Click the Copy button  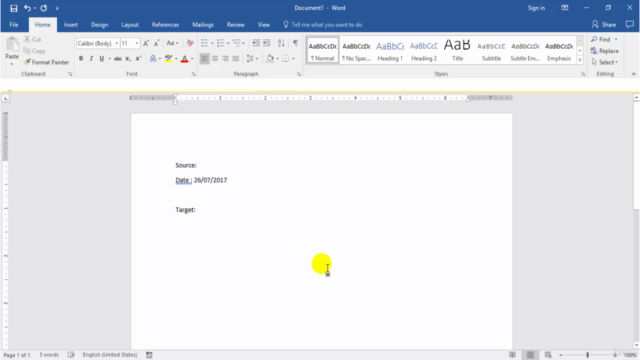pyautogui.click(x=34, y=51)
